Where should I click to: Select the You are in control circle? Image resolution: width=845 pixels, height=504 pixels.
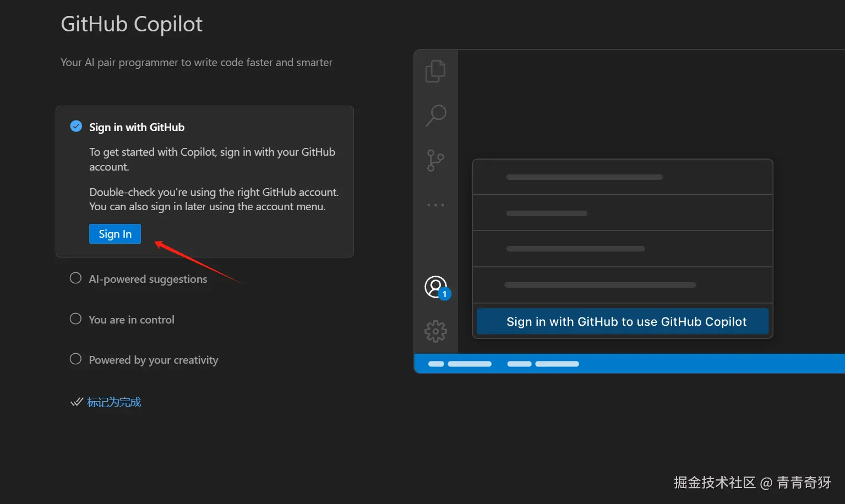[76, 319]
